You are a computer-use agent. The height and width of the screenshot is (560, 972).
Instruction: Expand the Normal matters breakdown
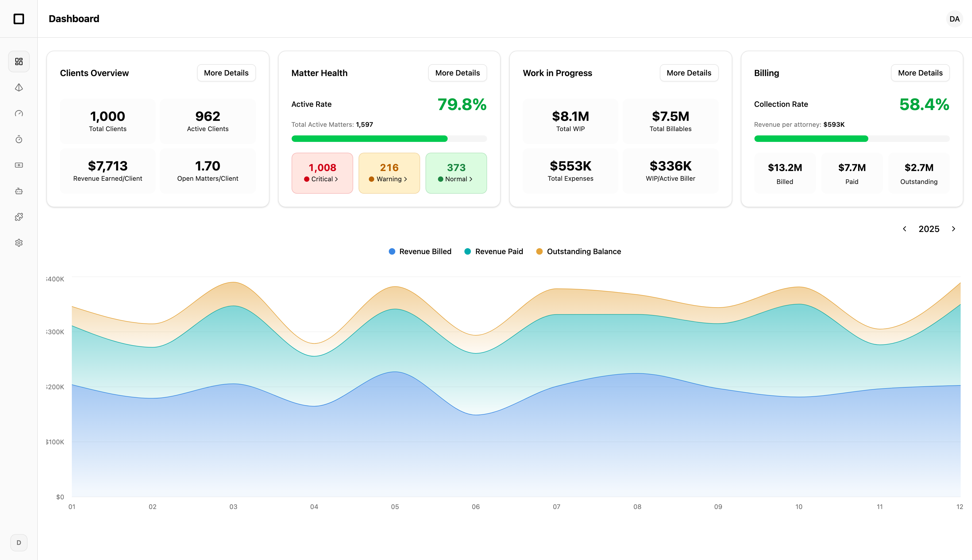point(456,173)
